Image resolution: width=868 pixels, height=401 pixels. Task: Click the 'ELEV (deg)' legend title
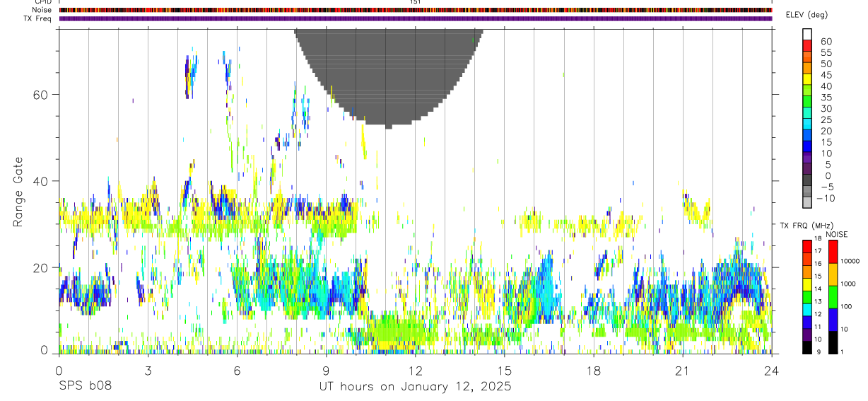point(807,15)
